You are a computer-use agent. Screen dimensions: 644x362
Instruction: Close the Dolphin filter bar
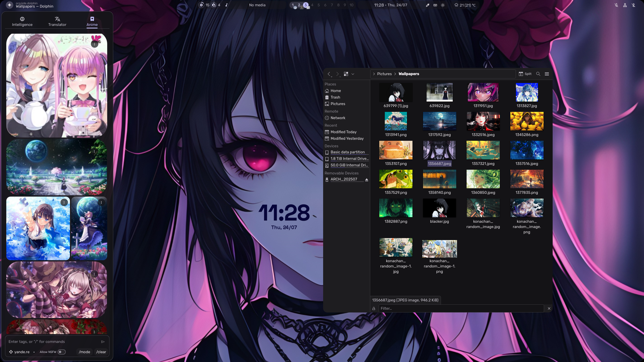[549, 308]
